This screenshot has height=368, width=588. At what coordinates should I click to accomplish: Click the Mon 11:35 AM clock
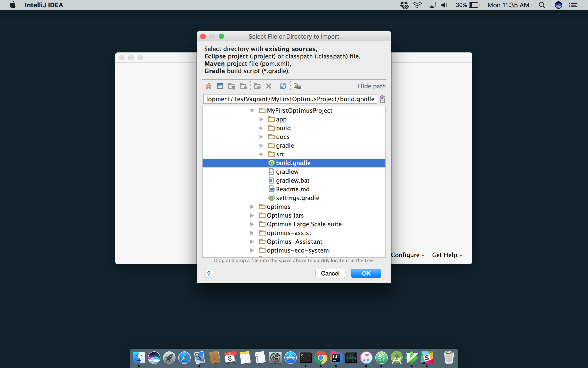508,5
